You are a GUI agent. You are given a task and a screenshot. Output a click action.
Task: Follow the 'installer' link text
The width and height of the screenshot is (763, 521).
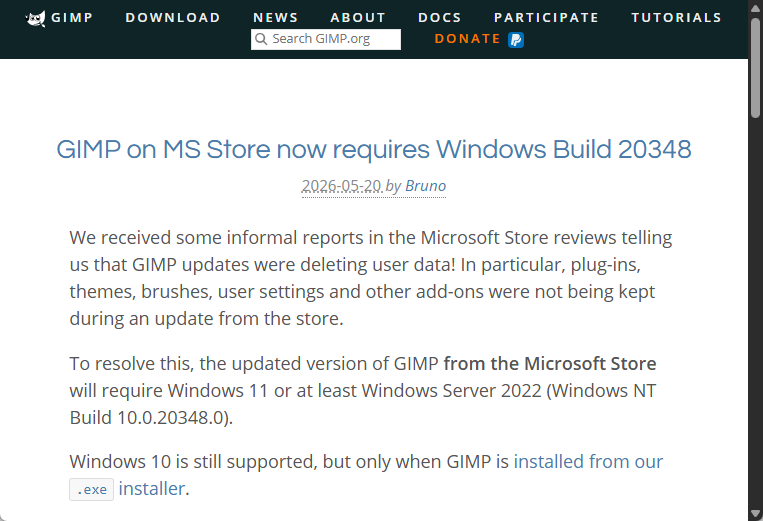pyautogui.click(x=152, y=488)
